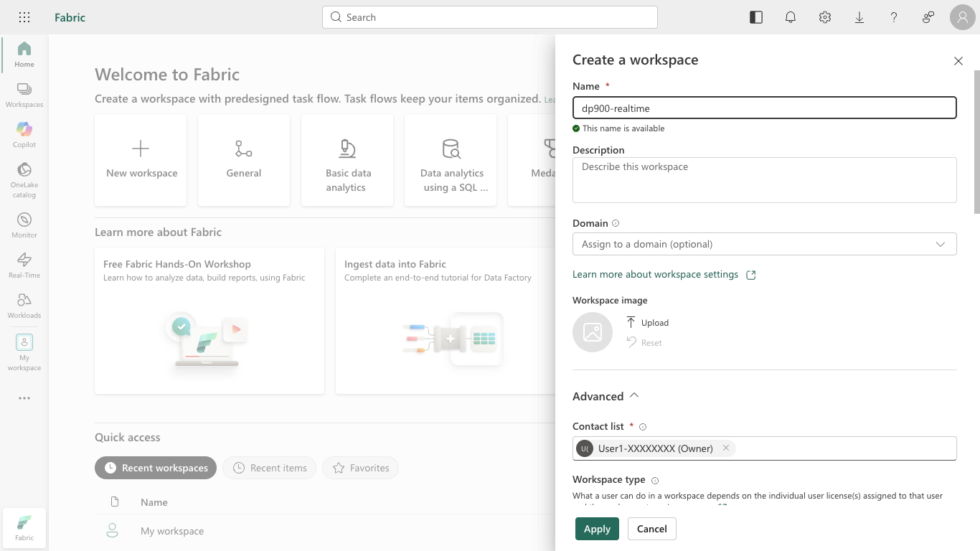Cancel workspace creation
The width and height of the screenshot is (980, 551).
[652, 529]
